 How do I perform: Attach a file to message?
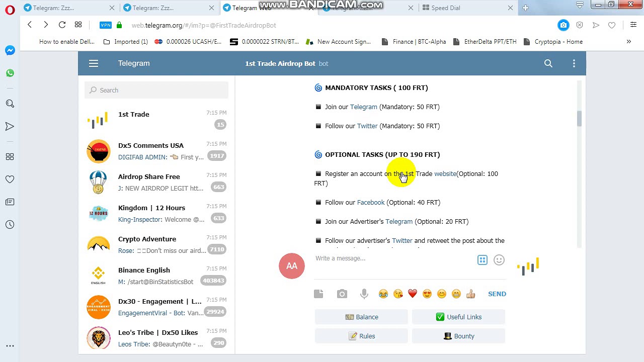[318, 294]
